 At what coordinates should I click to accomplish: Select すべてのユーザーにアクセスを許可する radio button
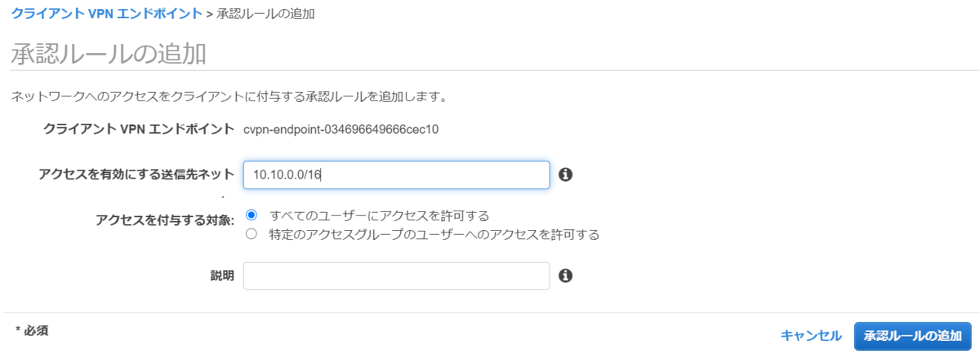coord(252,215)
